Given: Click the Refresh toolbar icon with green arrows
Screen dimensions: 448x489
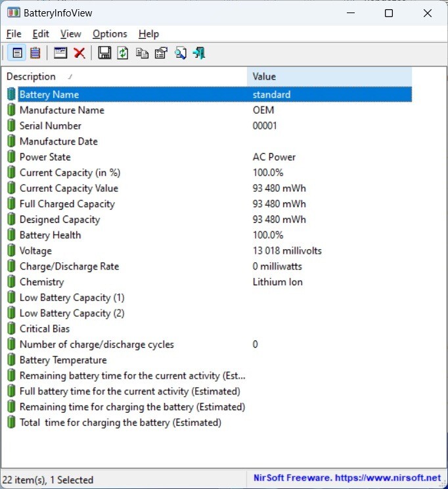Looking at the screenshot, I should click(x=123, y=53).
